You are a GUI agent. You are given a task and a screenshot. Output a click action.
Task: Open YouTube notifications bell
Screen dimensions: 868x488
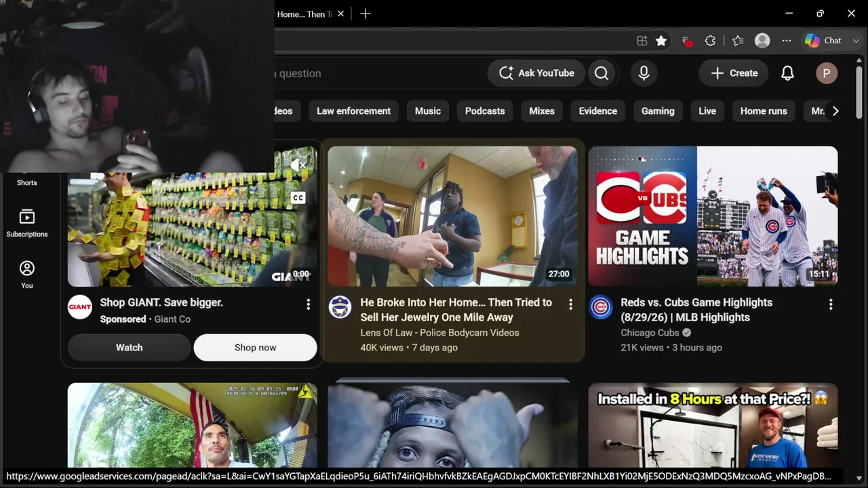coord(787,73)
